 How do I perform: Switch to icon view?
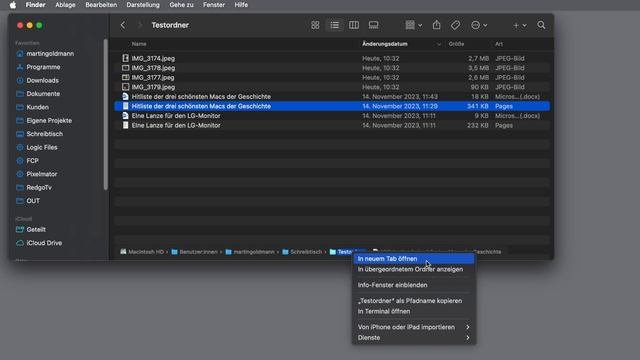315,25
